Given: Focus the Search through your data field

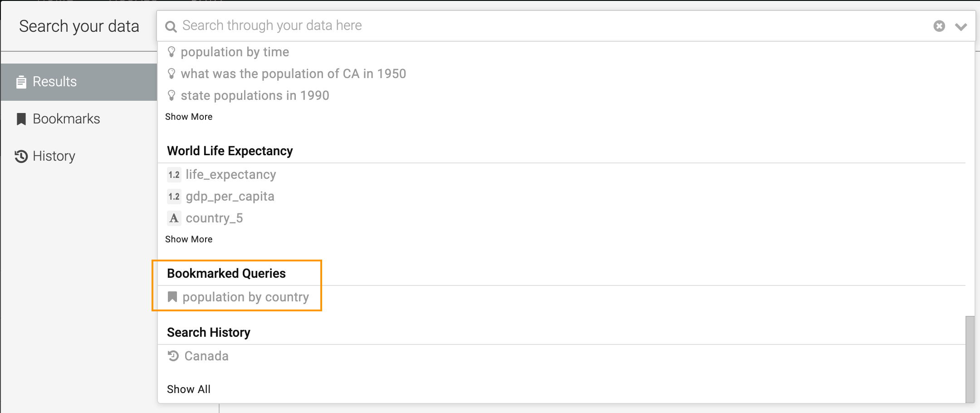Looking at the screenshot, I should point(544,26).
